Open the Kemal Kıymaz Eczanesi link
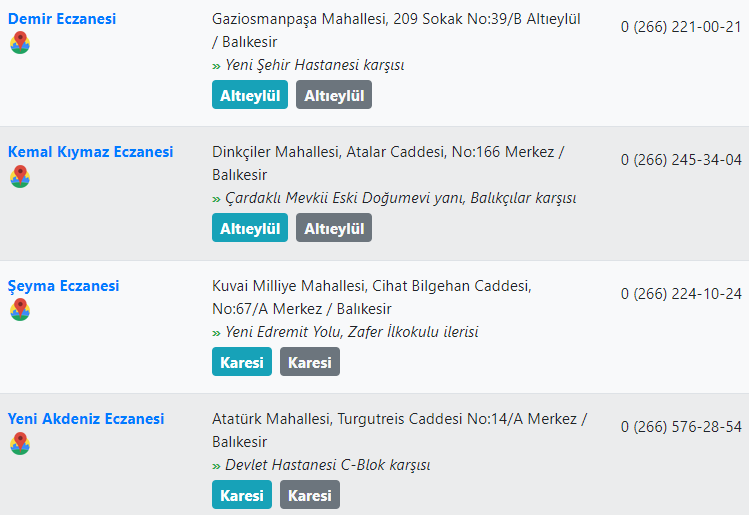The height and width of the screenshot is (515, 749). click(x=90, y=152)
